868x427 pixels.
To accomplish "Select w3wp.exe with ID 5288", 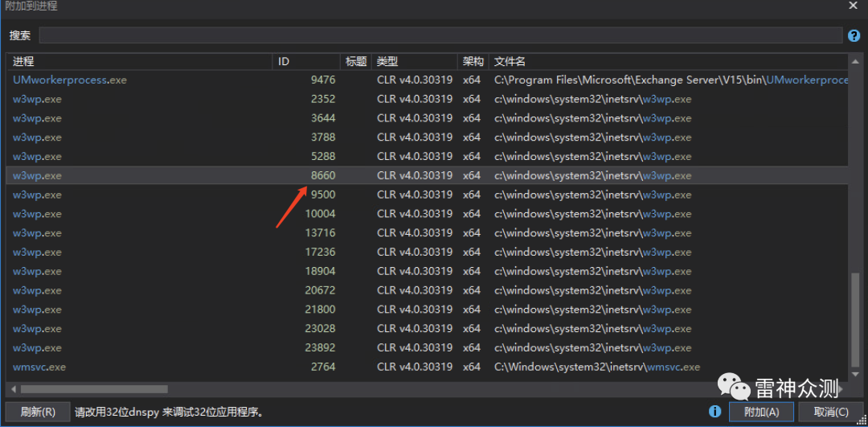I will (427, 156).
